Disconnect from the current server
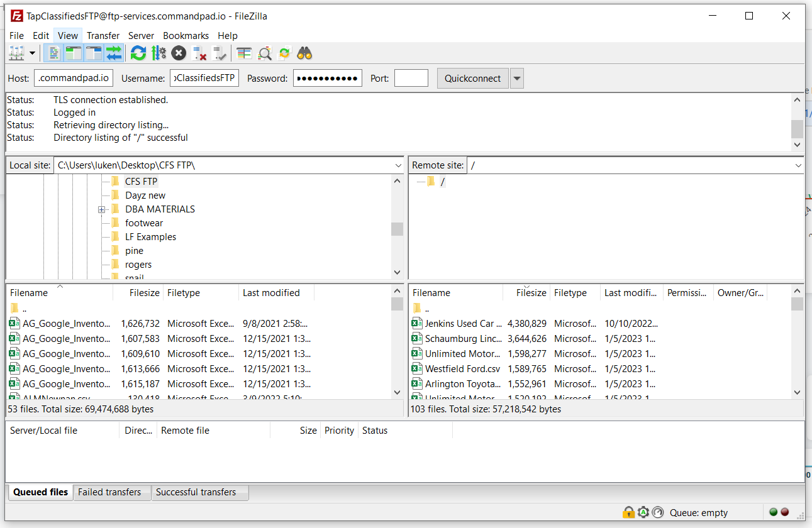 pyautogui.click(x=199, y=53)
